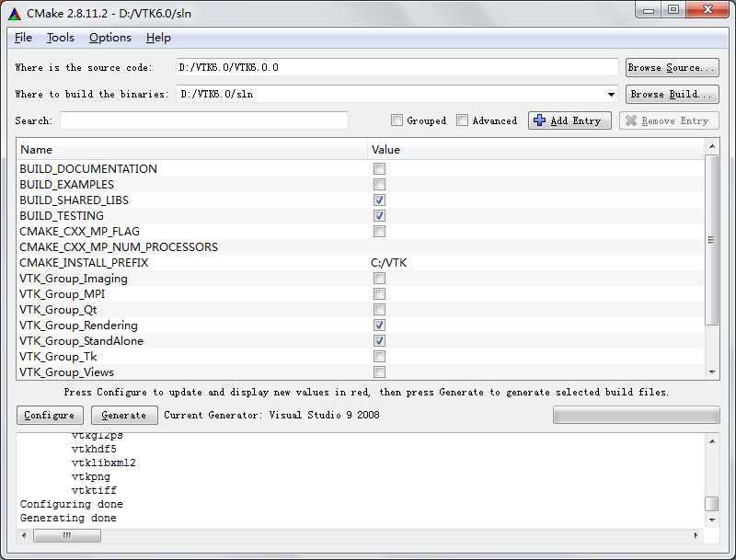The image size is (736, 560).
Task: Open the Help menu
Action: click(158, 38)
